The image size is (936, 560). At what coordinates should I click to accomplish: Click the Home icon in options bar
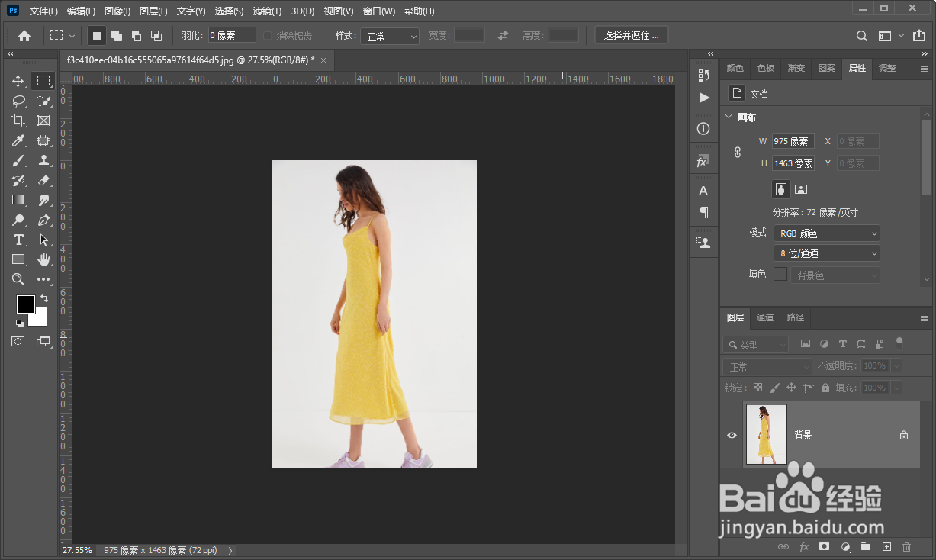click(24, 36)
